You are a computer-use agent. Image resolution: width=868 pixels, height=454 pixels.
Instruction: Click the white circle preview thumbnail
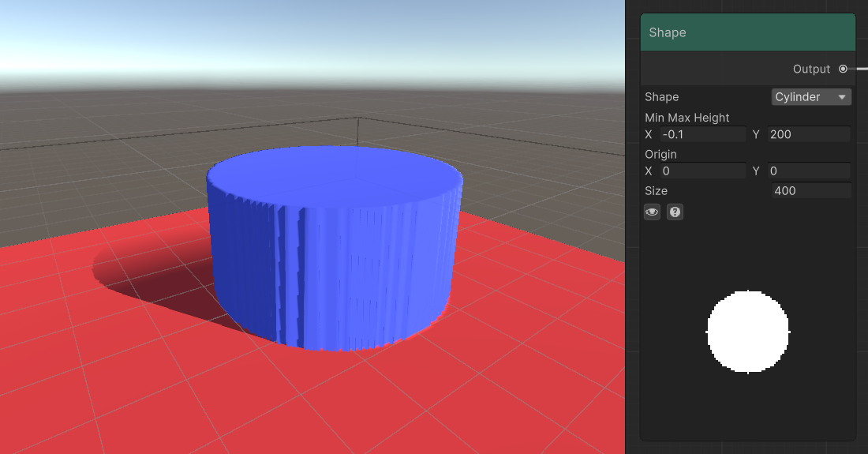coord(748,332)
